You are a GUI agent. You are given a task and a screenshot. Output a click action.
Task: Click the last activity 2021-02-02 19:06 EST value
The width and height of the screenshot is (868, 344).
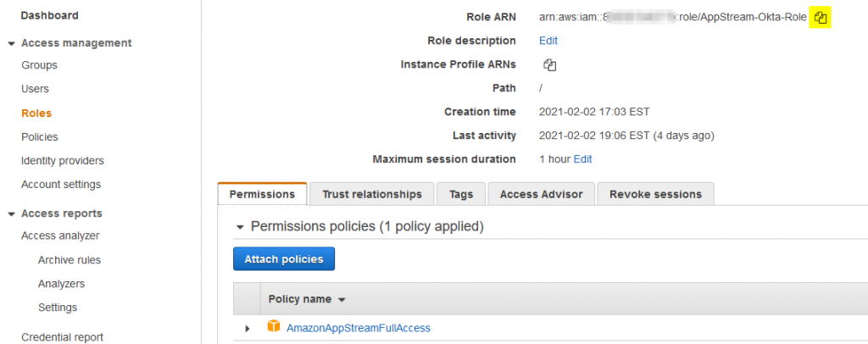626,136
